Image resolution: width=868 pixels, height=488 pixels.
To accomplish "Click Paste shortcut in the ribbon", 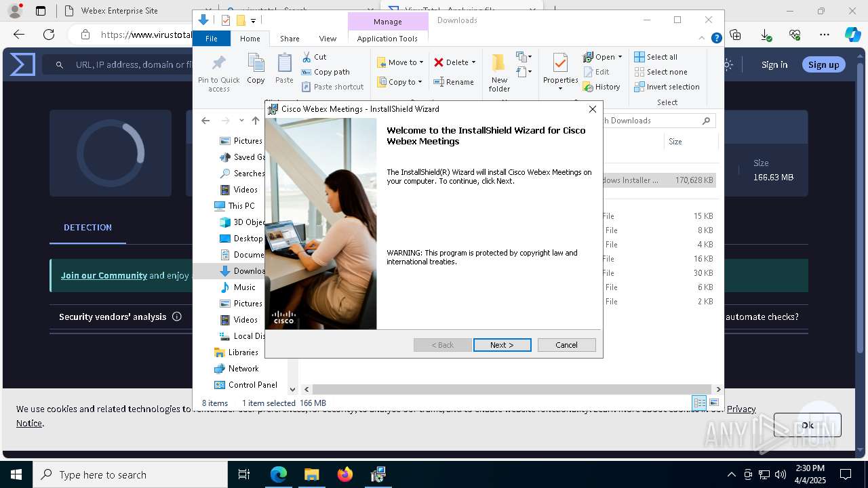I will (x=332, y=87).
